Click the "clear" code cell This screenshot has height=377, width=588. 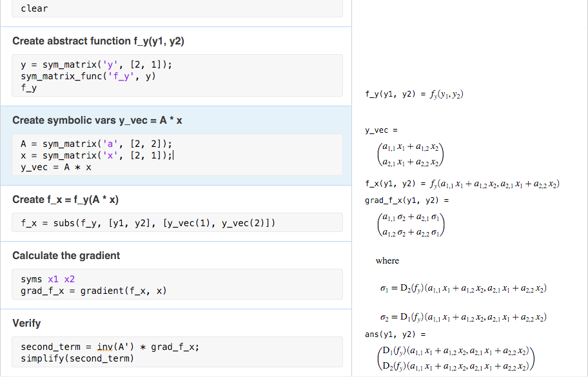(x=34, y=8)
